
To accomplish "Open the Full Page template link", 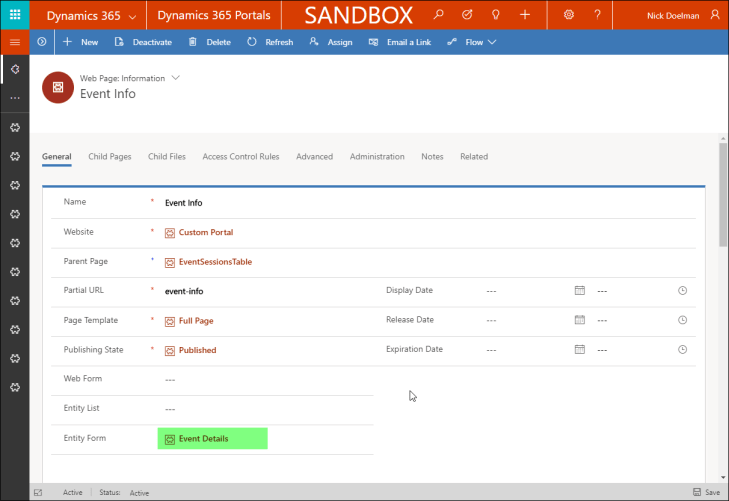I will point(196,321).
